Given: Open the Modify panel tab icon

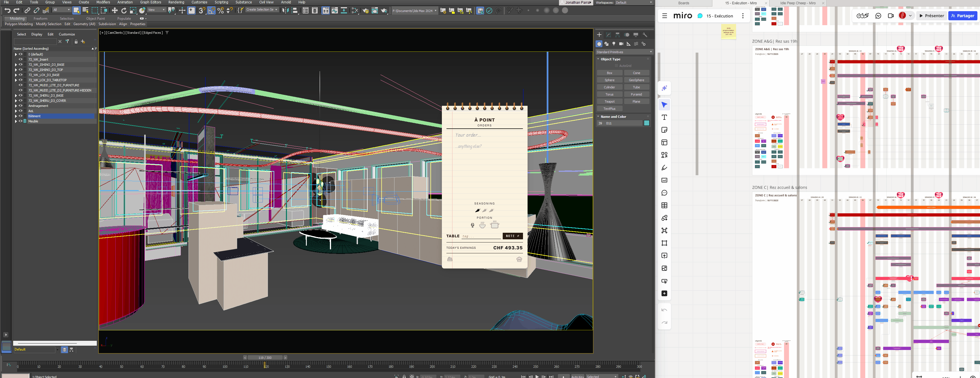Looking at the screenshot, I should coord(608,35).
